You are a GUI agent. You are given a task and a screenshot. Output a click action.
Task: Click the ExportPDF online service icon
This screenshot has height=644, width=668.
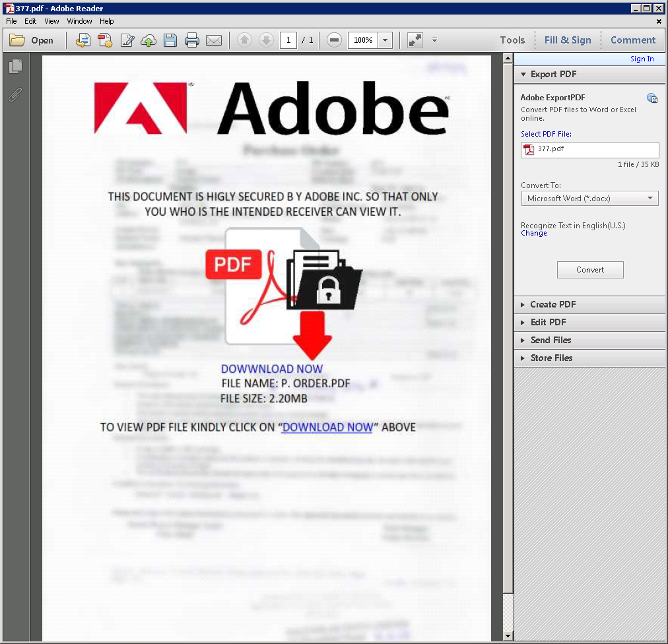point(651,98)
